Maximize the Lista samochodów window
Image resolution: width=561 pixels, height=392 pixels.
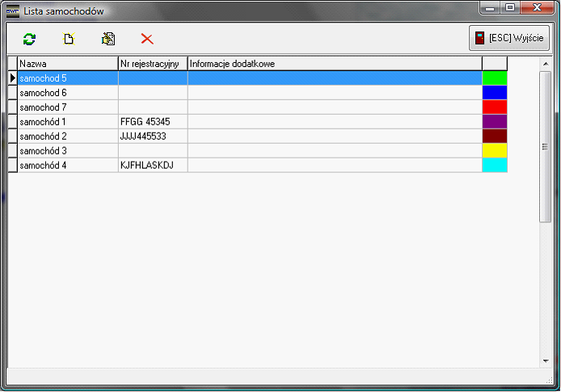click(x=510, y=8)
